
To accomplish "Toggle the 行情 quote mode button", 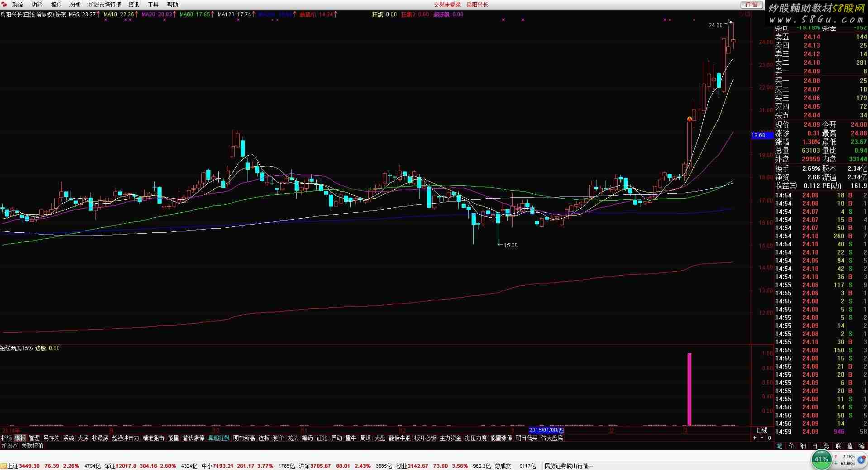I will (751, 5).
